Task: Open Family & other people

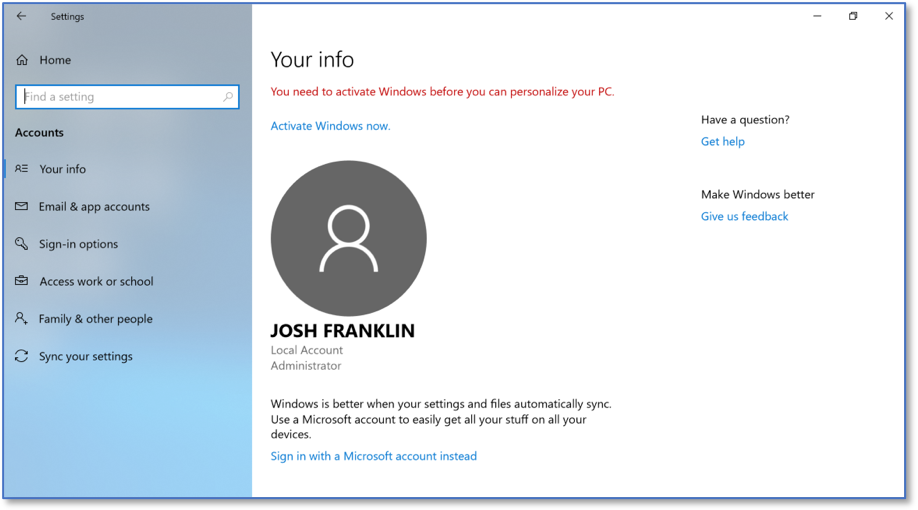Action: click(95, 319)
